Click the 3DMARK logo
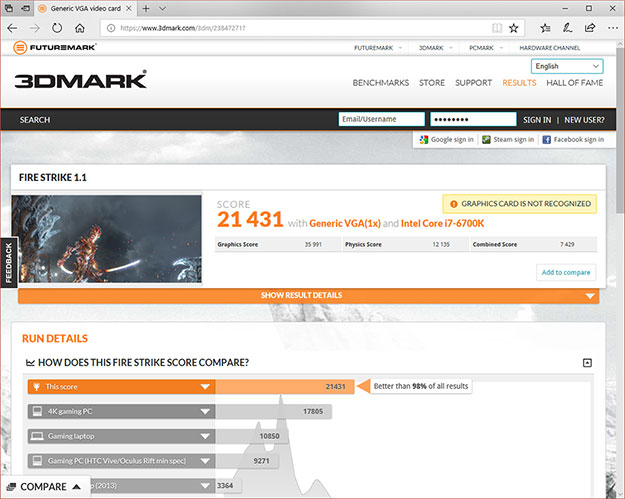The width and height of the screenshot is (625, 499). click(81, 80)
